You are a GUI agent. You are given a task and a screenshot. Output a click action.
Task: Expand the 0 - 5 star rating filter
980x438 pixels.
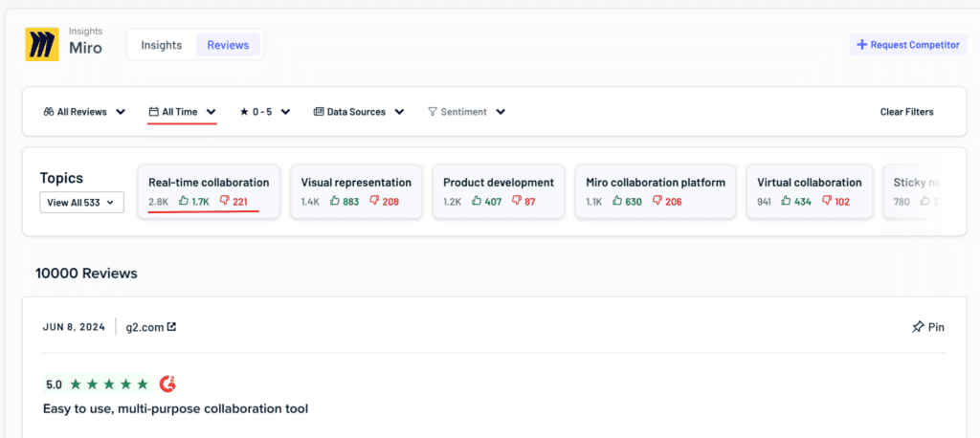[x=265, y=112]
